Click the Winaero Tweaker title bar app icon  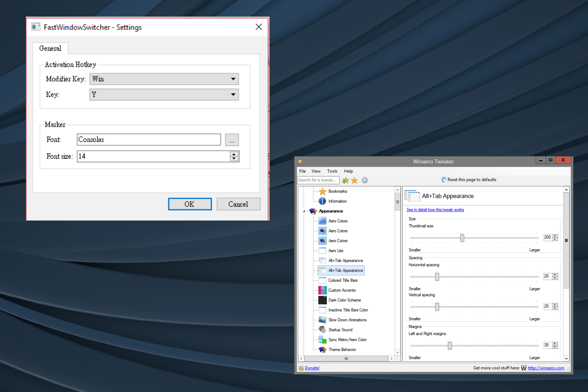300,161
